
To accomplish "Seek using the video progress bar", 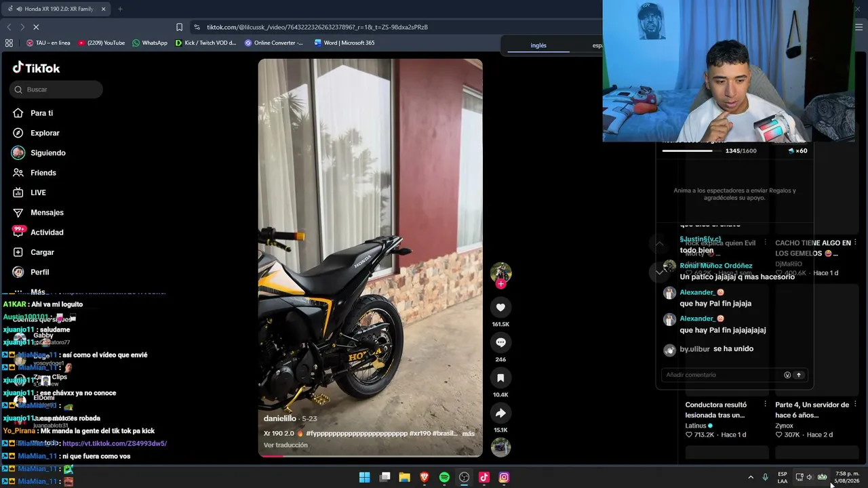I will pos(370,455).
